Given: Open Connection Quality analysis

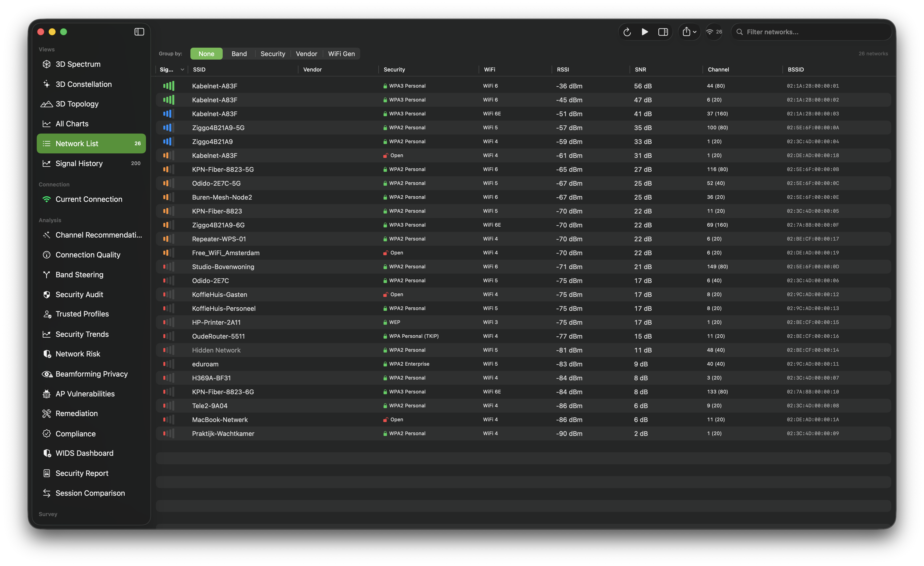Looking at the screenshot, I should (x=91, y=255).
